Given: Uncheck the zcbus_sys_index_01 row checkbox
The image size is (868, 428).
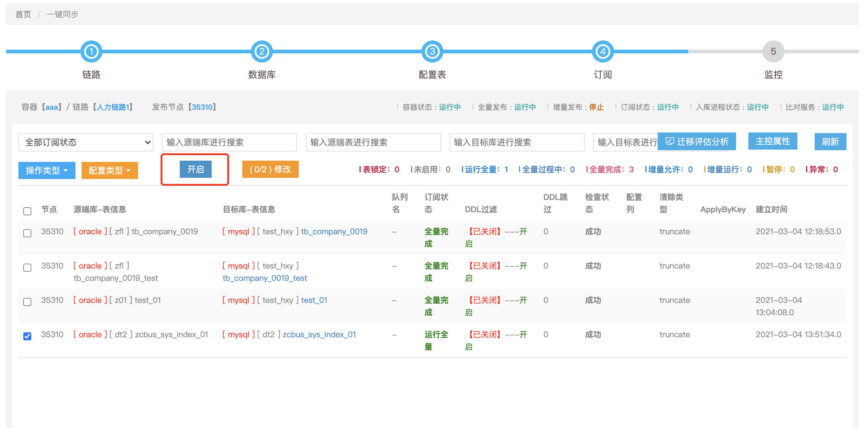Looking at the screenshot, I should pyautogui.click(x=27, y=336).
